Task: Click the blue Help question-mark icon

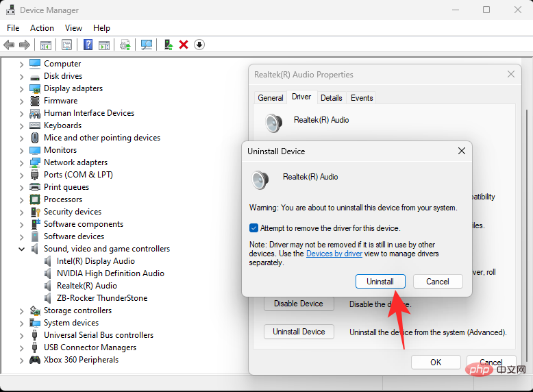Action: (88, 45)
